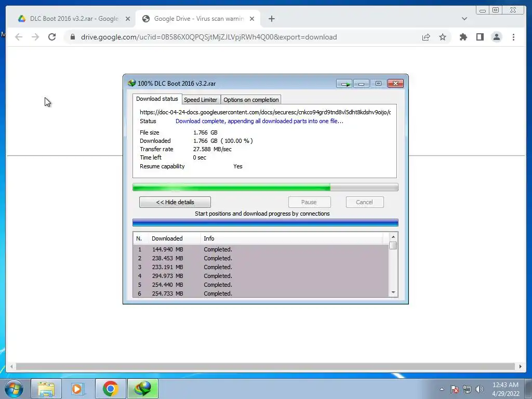Go forward in Chrome history

(35, 37)
